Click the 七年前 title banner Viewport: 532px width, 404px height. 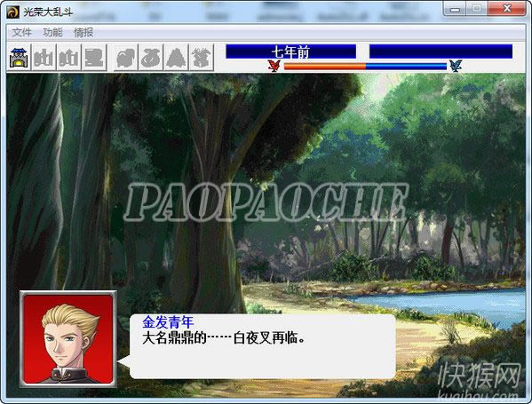[290, 51]
